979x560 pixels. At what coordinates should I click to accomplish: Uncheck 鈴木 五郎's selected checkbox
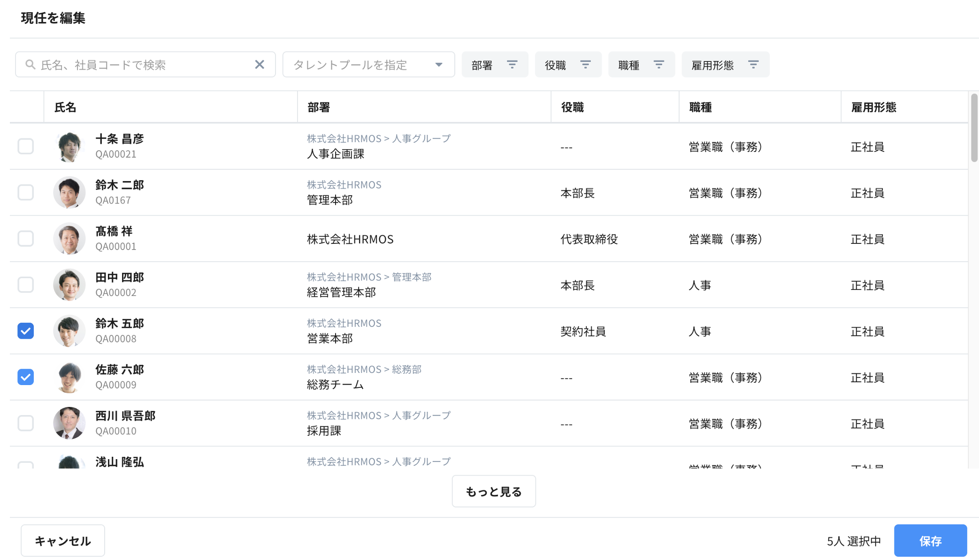coord(26,331)
